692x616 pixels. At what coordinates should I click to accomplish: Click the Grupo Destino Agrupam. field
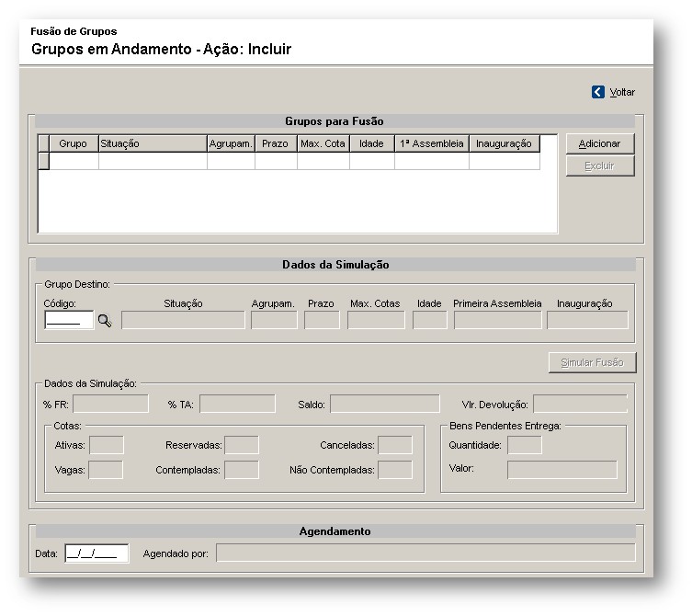[x=274, y=320]
